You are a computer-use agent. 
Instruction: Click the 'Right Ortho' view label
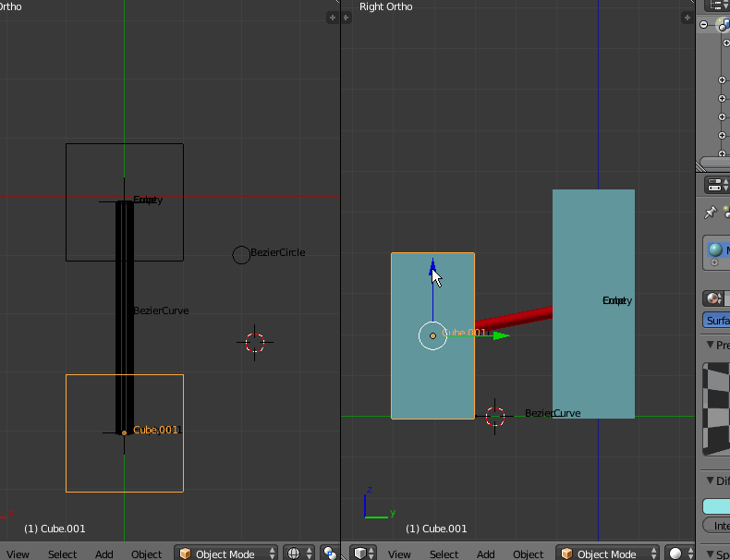(386, 6)
